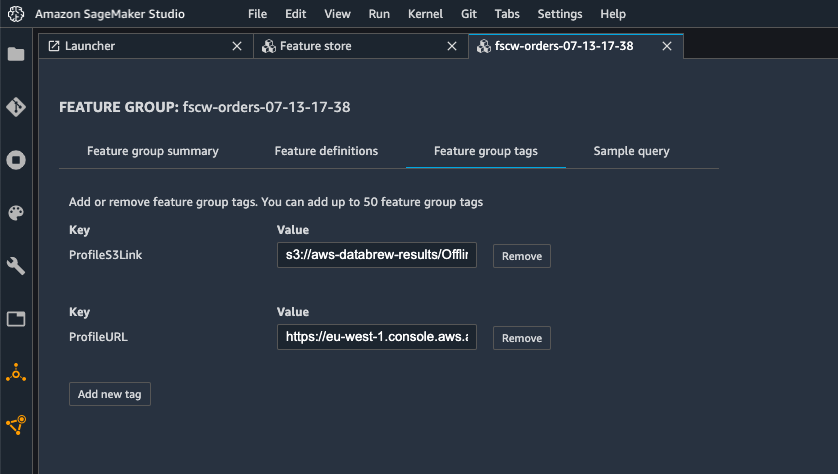Image resolution: width=838 pixels, height=474 pixels.
Task: Open the SageMaker JumpStart network icon
Action: point(16,425)
